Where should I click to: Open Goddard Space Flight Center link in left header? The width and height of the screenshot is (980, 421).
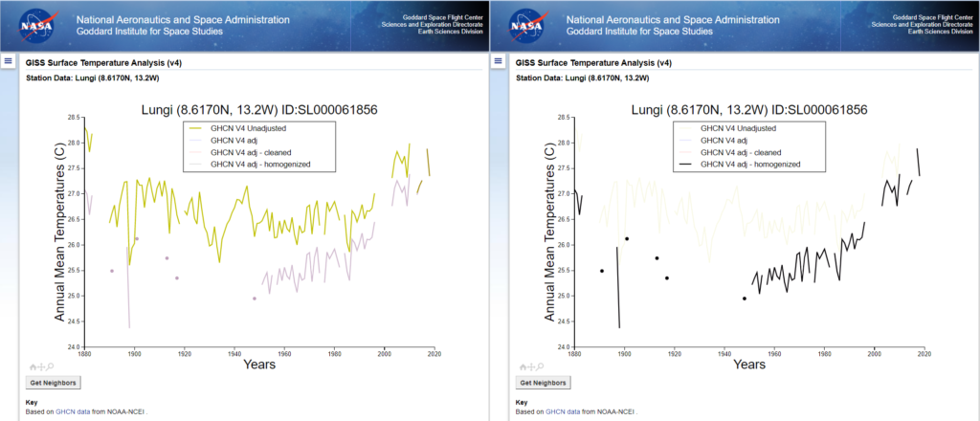click(x=444, y=17)
